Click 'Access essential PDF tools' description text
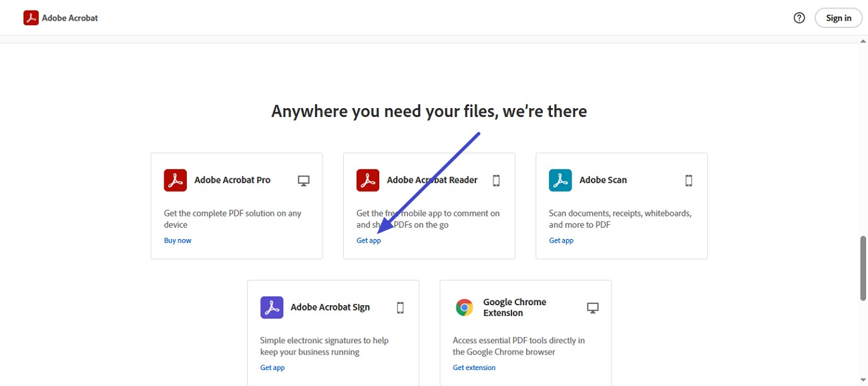The width and height of the screenshot is (868, 386). [x=519, y=347]
